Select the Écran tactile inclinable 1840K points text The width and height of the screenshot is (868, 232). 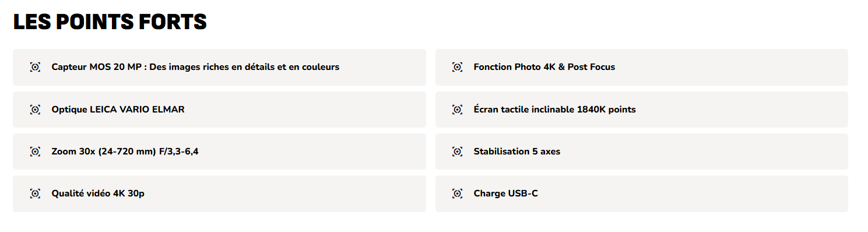pyautogui.click(x=554, y=109)
